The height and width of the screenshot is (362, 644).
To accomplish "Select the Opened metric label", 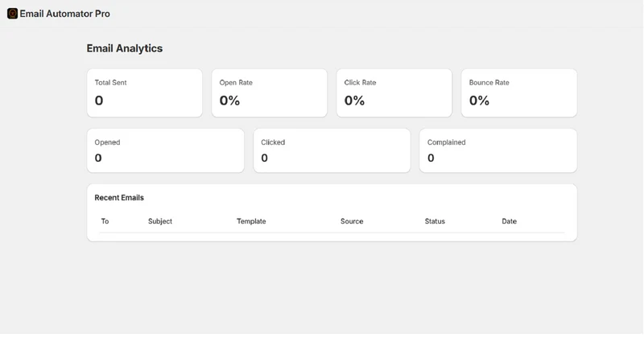I will point(107,142).
